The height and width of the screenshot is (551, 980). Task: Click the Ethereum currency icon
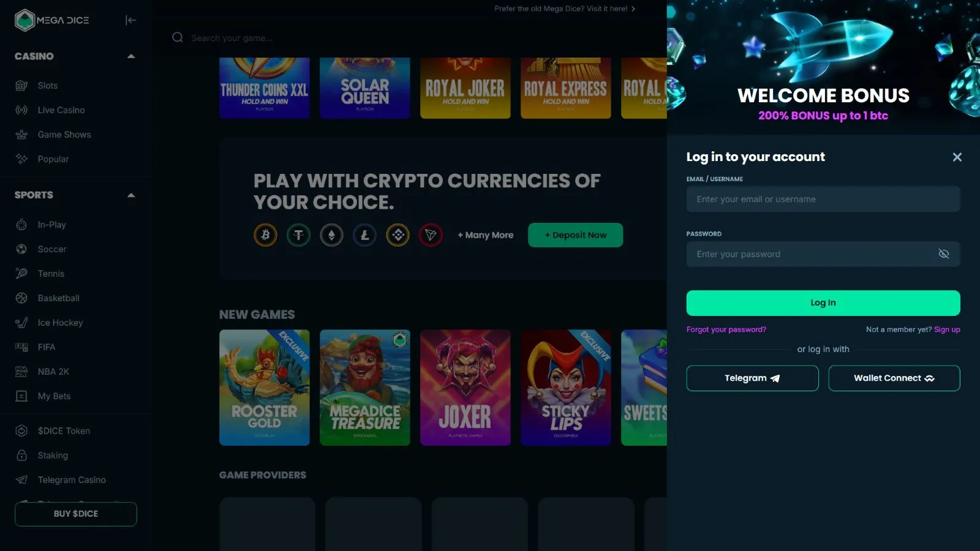[331, 235]
